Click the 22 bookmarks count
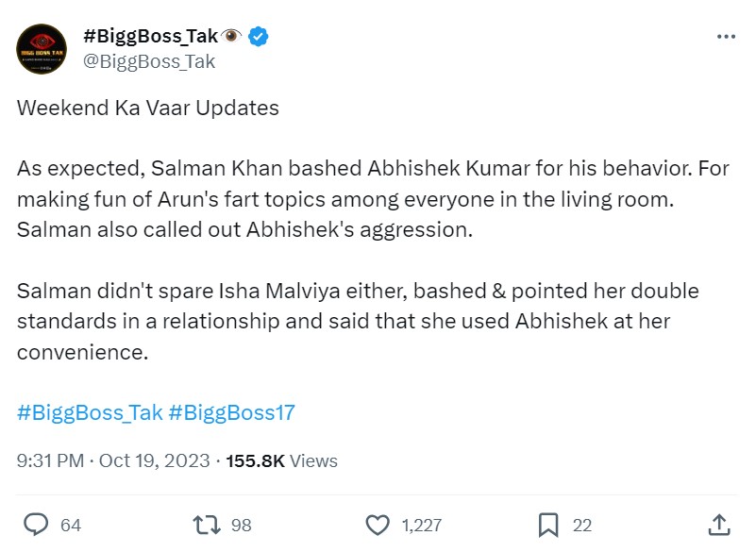 582,526
